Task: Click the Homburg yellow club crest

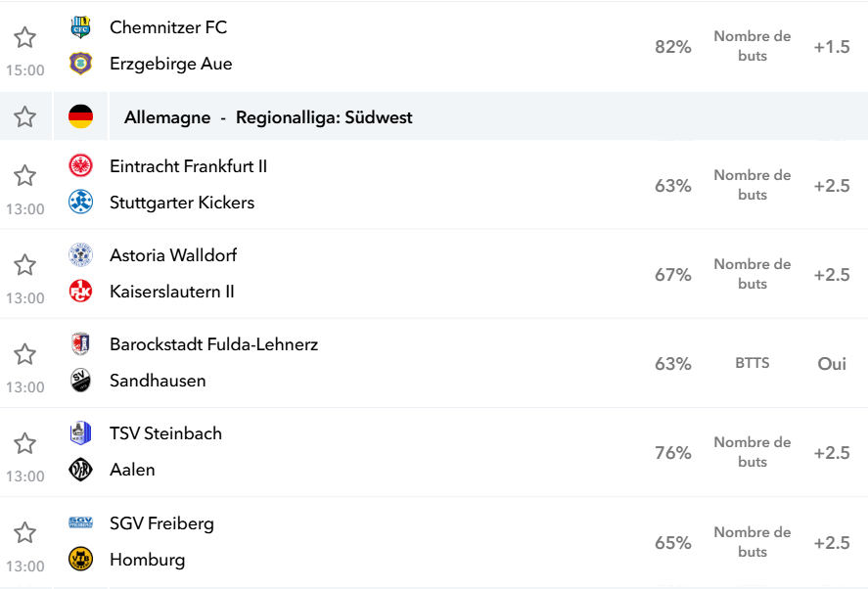Action: point(80,559)
